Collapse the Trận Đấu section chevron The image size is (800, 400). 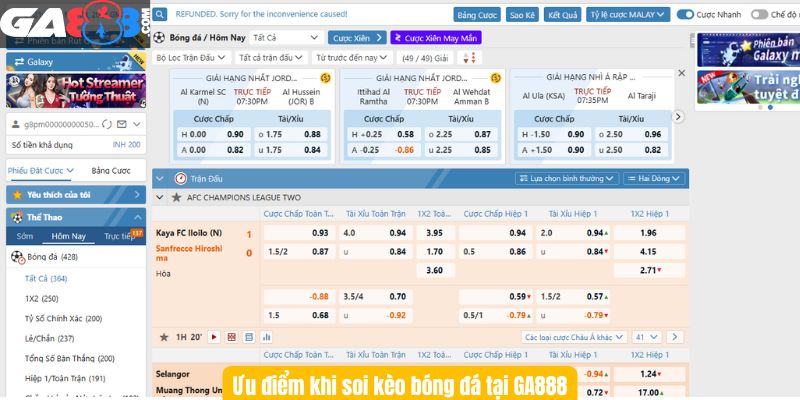click(x=160, y=179)
